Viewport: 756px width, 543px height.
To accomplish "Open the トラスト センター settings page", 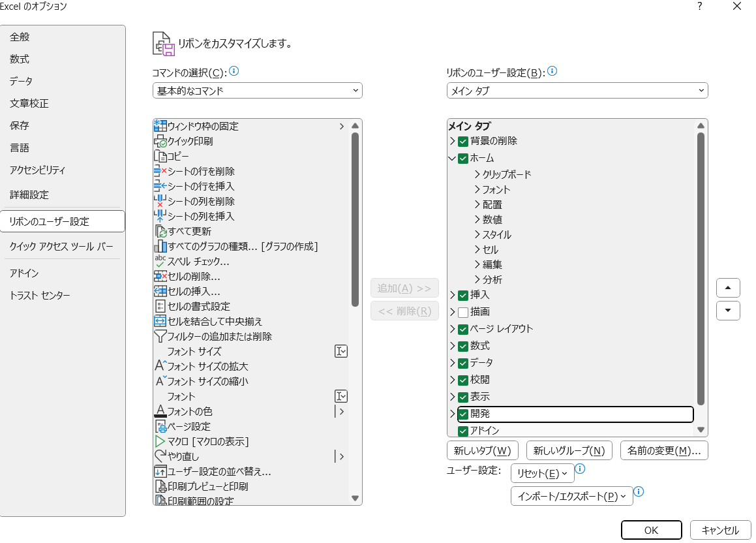I will coord(40,295).
